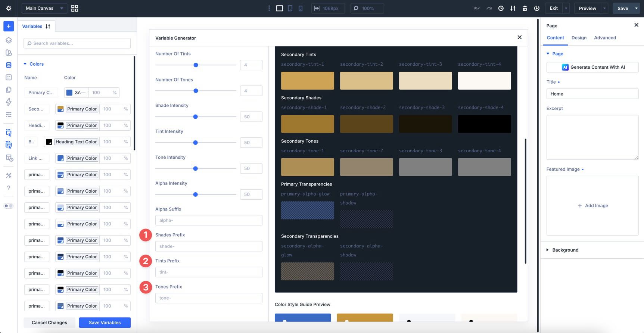Image resolution: width=644 pixels, height=333 pixels.
Task: Toggle the dark mode switch in sidebar
Action: coord(9,206)
